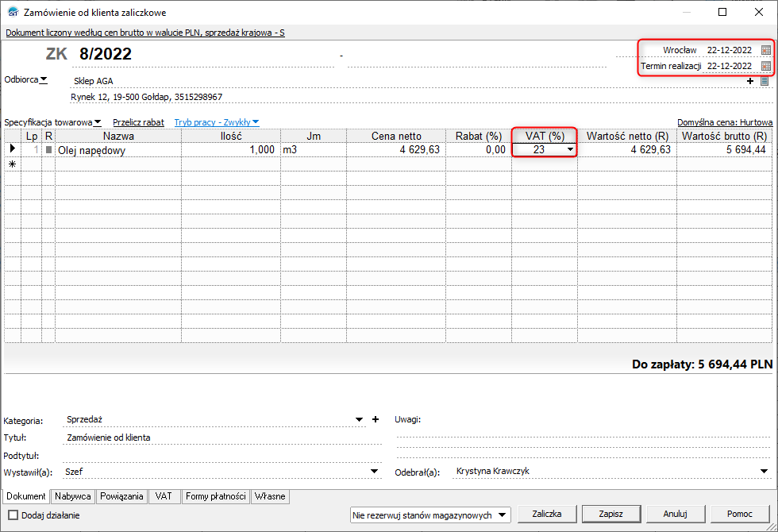Image resolution: width=778 pixels, height=532 pixels.
Task: Click the Ilość column header
Action: [231, 136]
